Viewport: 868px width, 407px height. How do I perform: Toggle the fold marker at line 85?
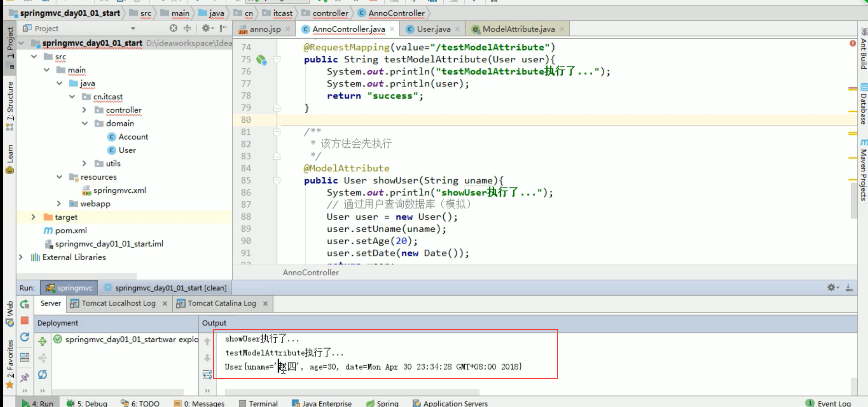click(277, 180)
